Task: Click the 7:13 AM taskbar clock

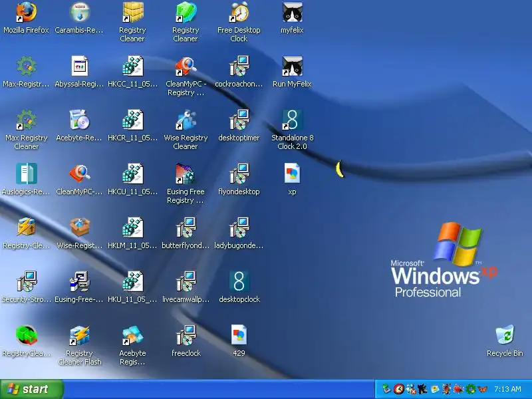Action: pos(507,389)
